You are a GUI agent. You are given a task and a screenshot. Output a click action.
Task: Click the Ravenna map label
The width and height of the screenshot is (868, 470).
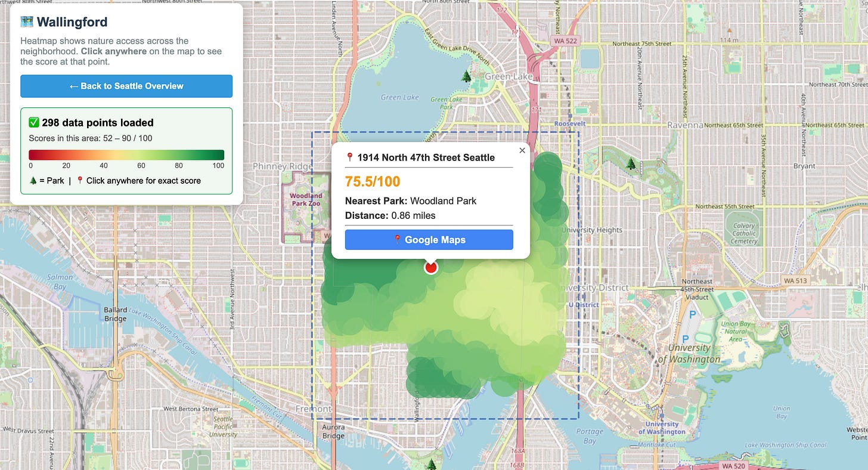pos(685,125)
